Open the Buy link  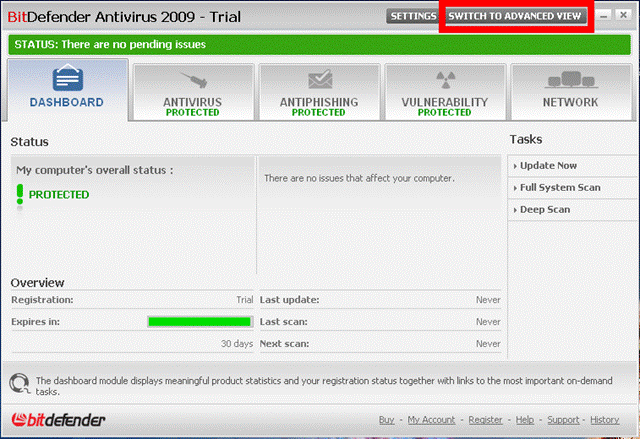coord(386,420)
